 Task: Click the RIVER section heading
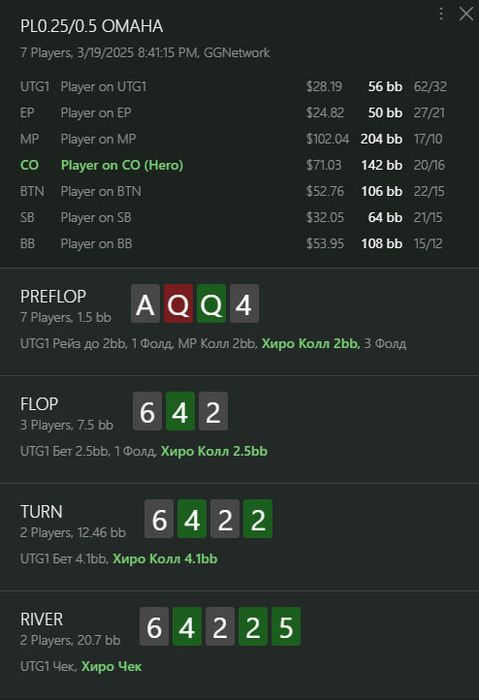42,619
